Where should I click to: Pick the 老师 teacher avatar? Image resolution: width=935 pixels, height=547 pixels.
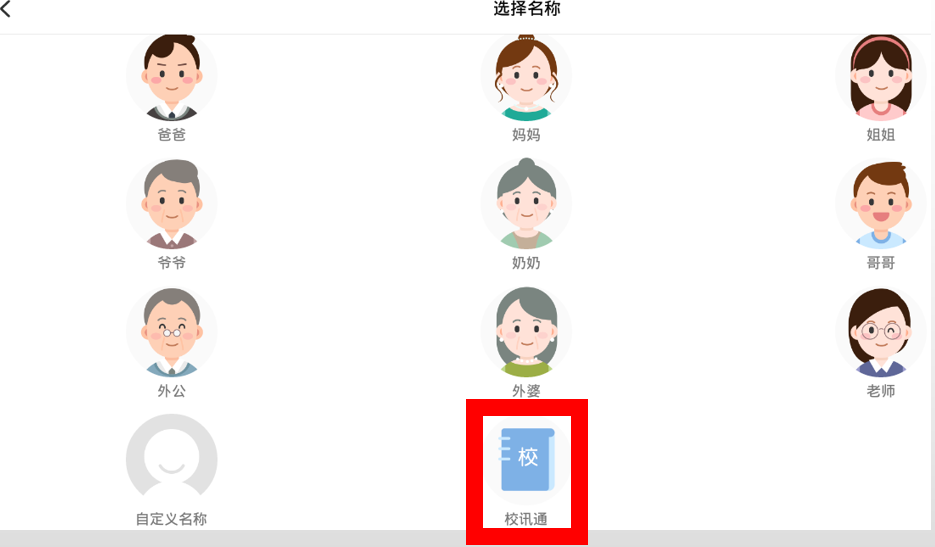(881, 332)
